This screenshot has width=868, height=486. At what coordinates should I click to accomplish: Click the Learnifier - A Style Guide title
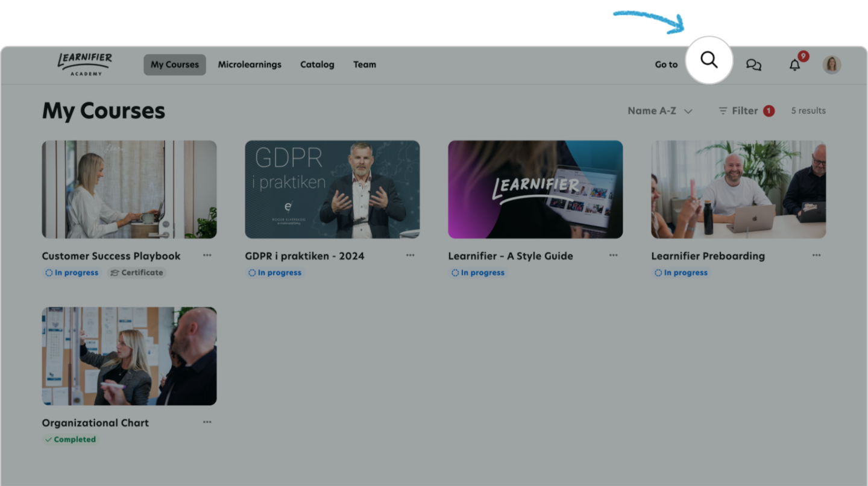coord(511,256)
